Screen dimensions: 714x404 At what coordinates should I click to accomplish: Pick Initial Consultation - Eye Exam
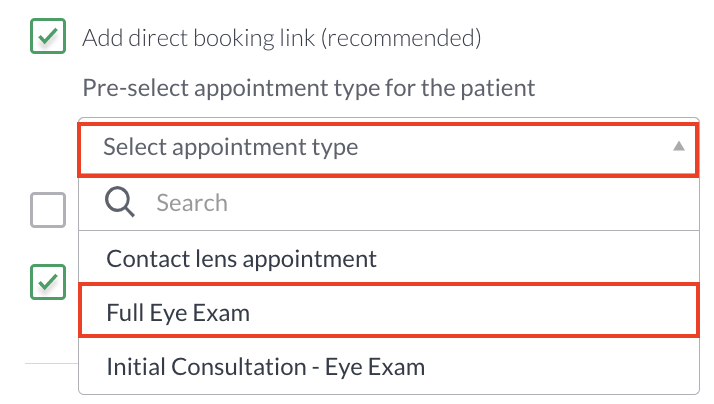(x=388, y=366)
